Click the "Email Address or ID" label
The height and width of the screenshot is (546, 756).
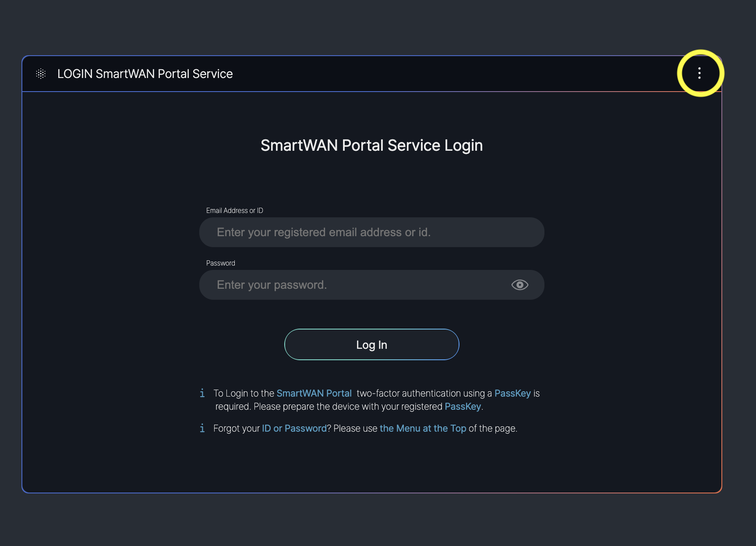point(235,211)
